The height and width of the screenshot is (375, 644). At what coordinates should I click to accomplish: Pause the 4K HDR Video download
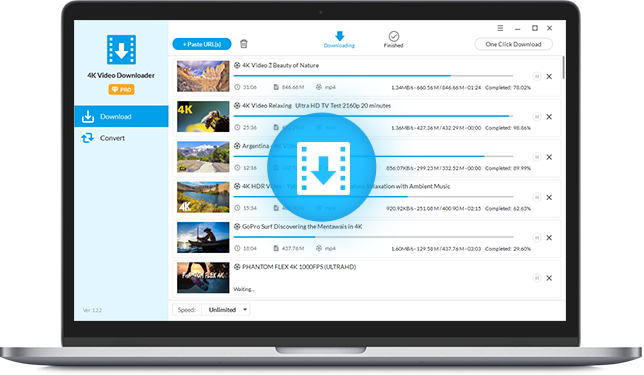[x=537, y=197]
